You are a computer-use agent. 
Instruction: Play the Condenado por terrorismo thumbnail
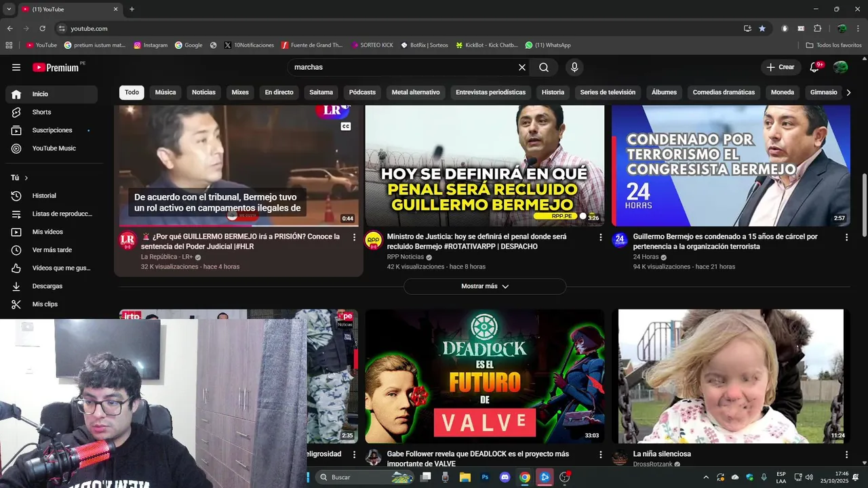point(731,165)
